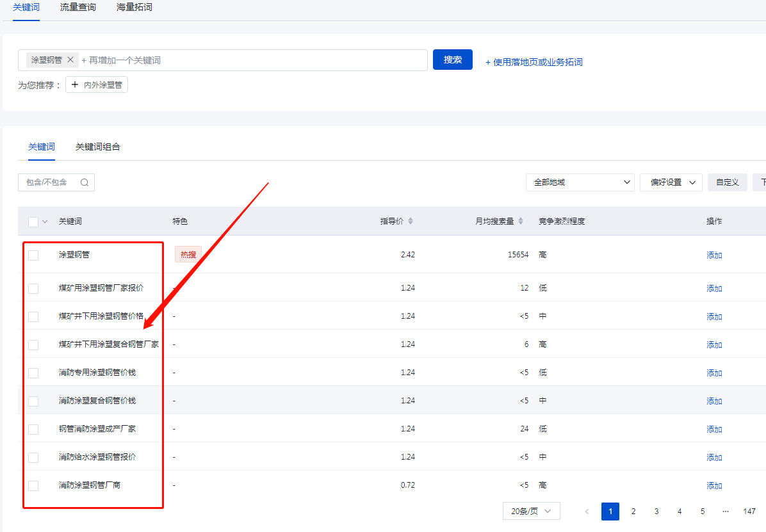This screenshot has width=766, height=532.
Task: Open the 全部地域 region dropdown
Action: (x=580, y=182)
